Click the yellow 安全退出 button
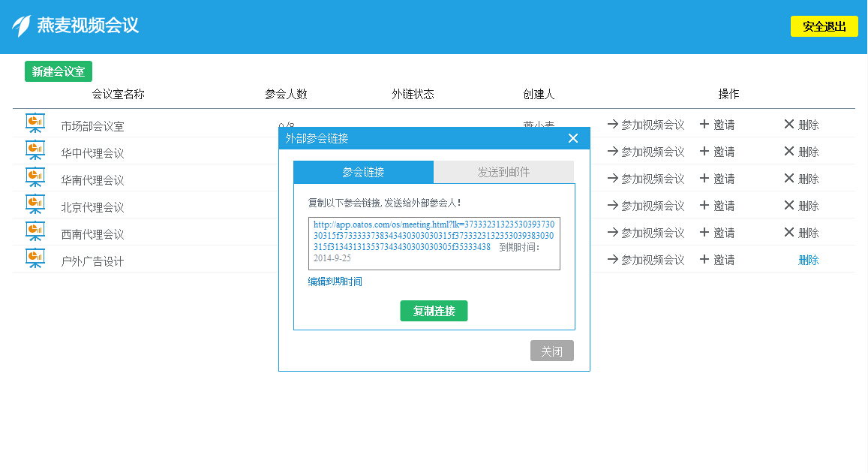The width and height of the screenshot is (868, 473). (x=824, y=26)
